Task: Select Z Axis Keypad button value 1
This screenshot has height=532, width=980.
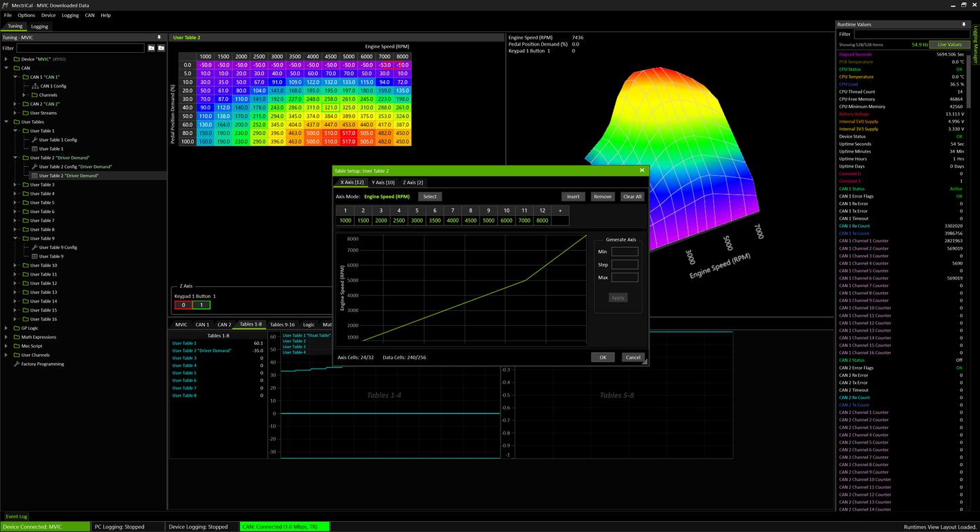Action: tap(201, 305)
